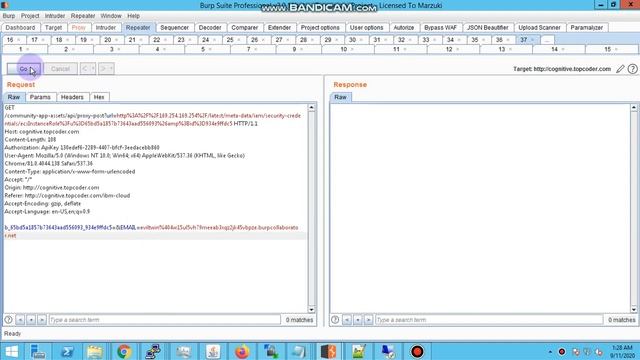Switch to the Proxy tab
Image resolution: width=640 pixels, height=360 pixels.
click(x=79, y=27)
